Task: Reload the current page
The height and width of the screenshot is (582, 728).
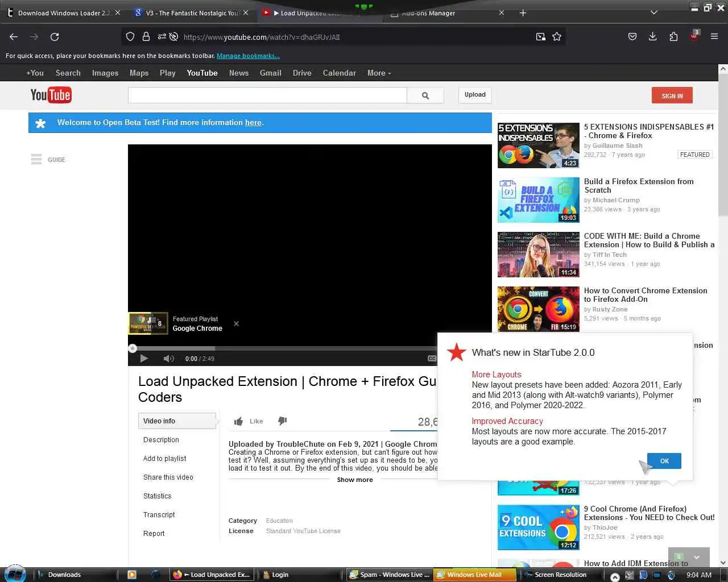Action: click(x=55, y=37)
